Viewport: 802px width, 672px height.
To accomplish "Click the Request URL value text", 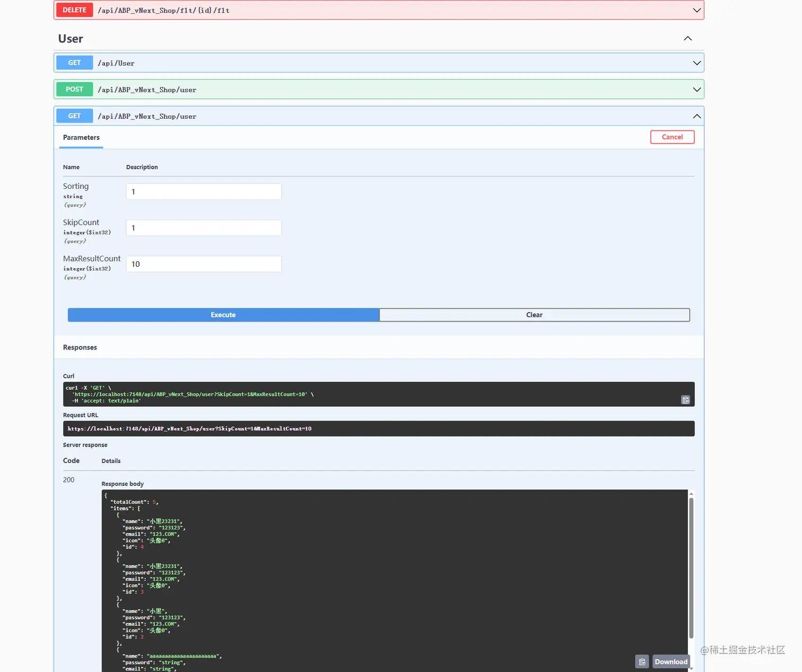I will [189, 429].
